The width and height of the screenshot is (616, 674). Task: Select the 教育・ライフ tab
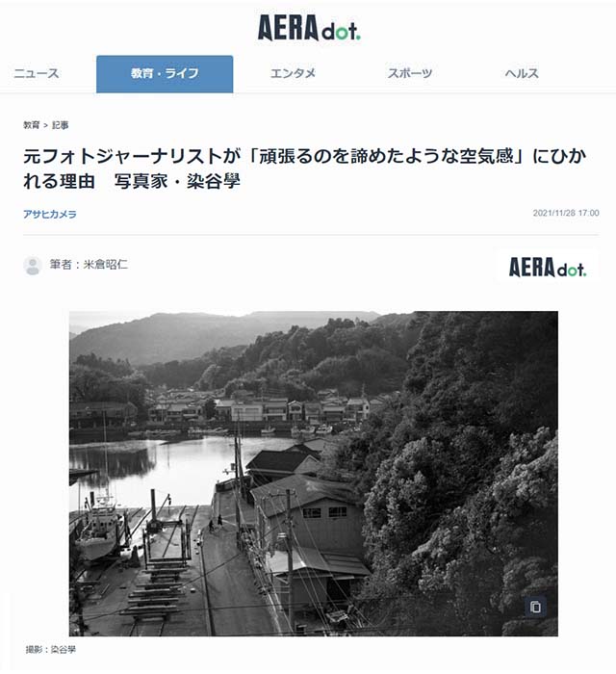[165, 74]
